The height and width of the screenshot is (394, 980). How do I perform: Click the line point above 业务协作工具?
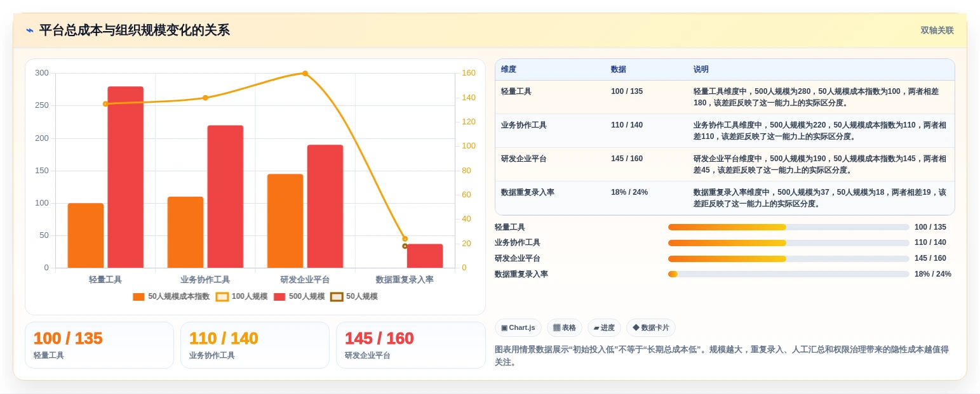coord(205,98)
